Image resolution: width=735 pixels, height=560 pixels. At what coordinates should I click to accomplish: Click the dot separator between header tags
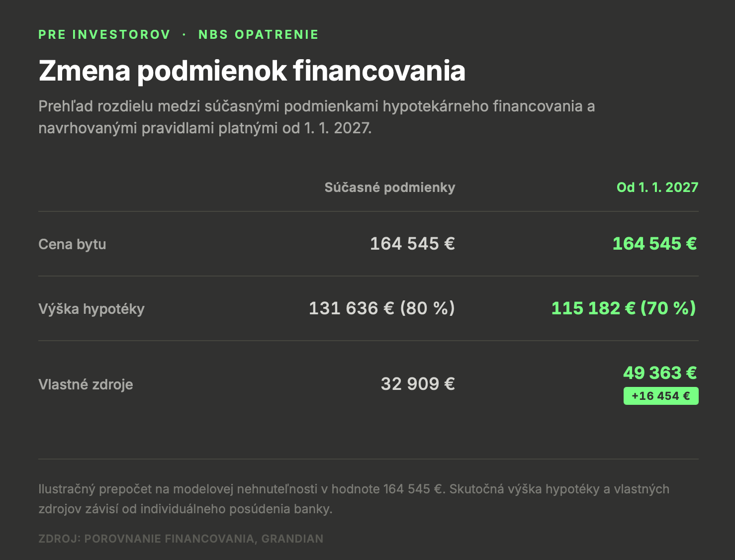(184, 34)
